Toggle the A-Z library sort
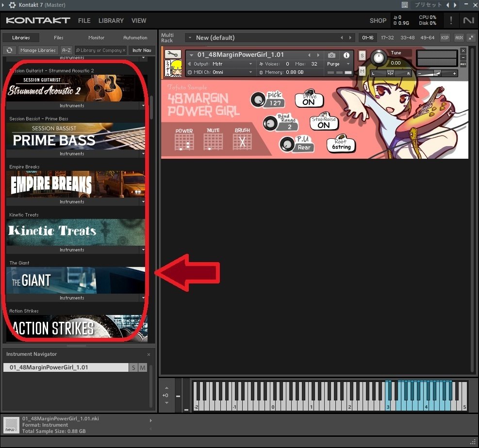The image size is (479, 448). point(66,50)
